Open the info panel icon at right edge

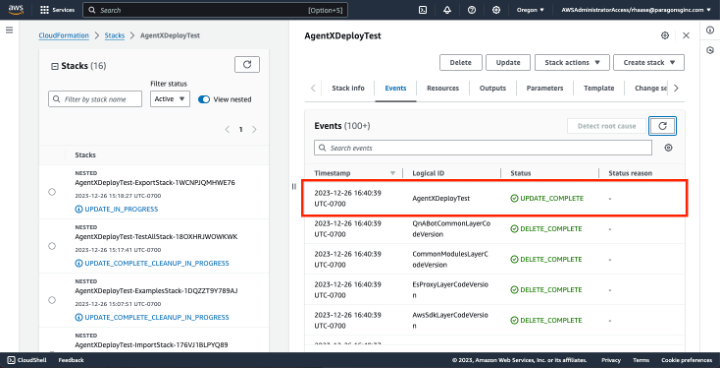pyautogui.click(x=710, y=30)
